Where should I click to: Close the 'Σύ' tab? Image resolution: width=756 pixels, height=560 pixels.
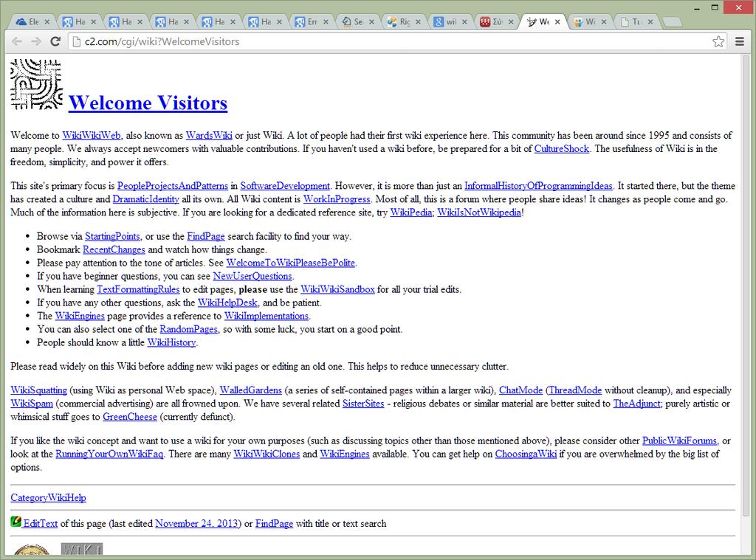(511, 21)
